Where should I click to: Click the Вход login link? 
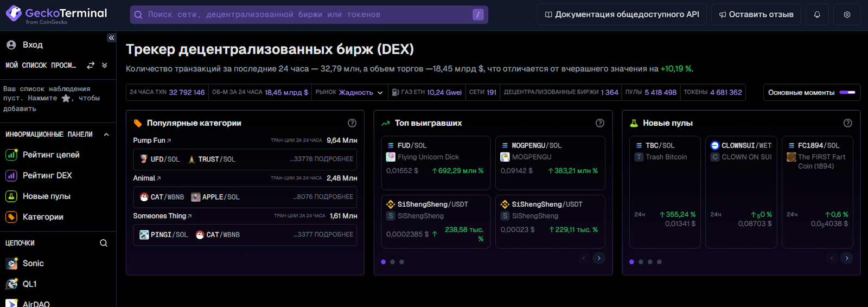(33, 45)
